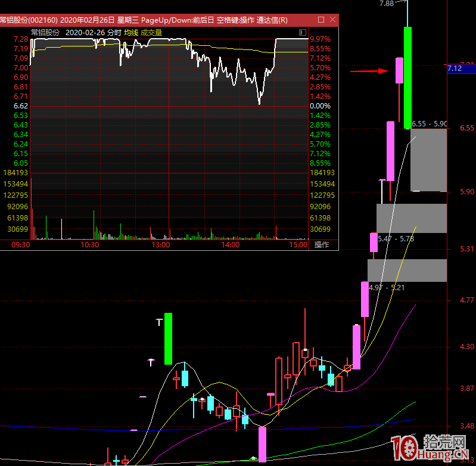476x466 pixels.
Task: Select the tall green candle at the top right
Action: [x=407, y=77]
